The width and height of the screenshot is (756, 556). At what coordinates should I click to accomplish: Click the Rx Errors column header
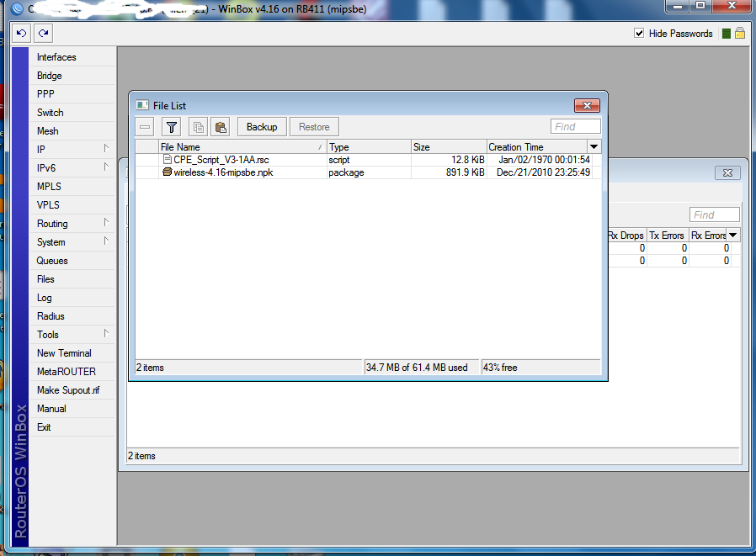coord(708,236)
